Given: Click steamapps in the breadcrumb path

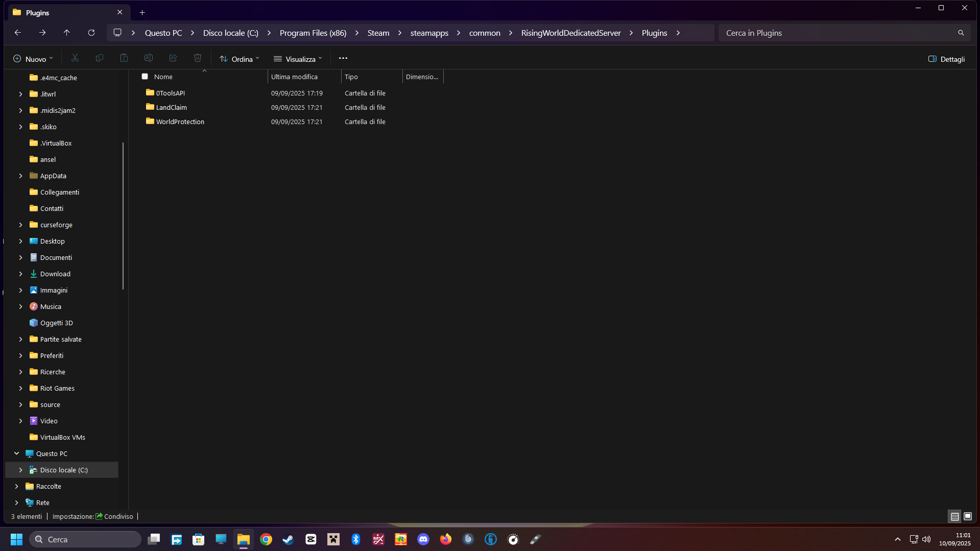Looking at the screenshot, I should 429,33.
